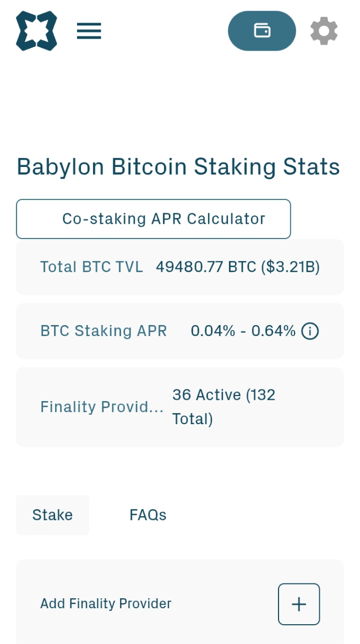Viewport: 360px width, 644px height.
Task: Open settings via the gear icon
Action: (324, 31)
